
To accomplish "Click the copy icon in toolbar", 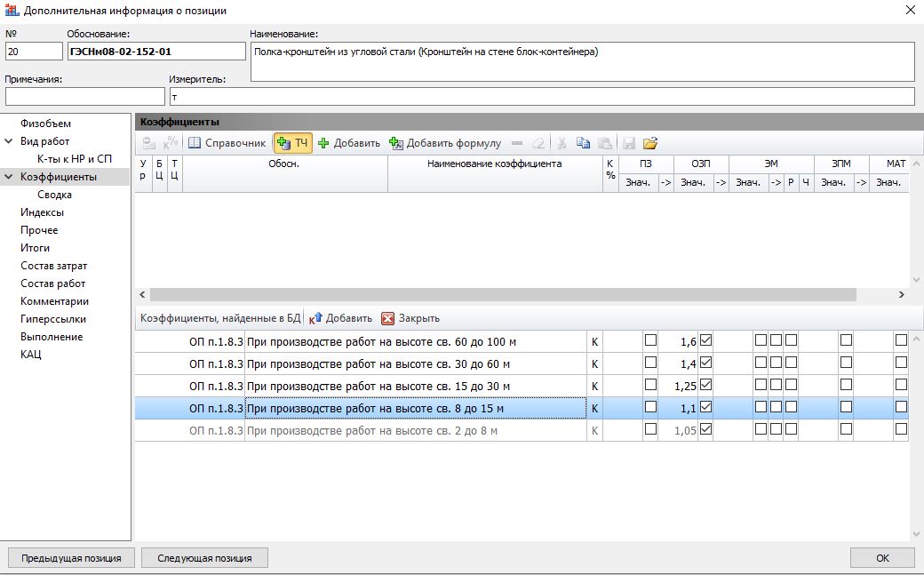I will [x=583, y=143].
